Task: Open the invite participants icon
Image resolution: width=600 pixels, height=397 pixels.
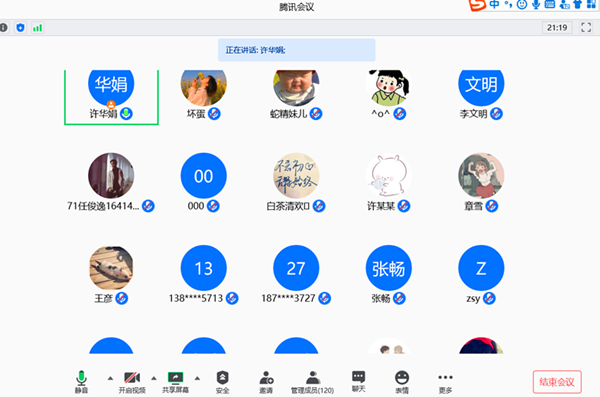Action: tap(266, 377)
